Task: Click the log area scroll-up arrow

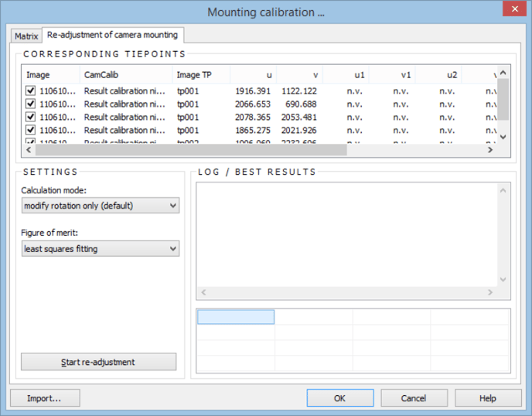Action: coord(503,190)
